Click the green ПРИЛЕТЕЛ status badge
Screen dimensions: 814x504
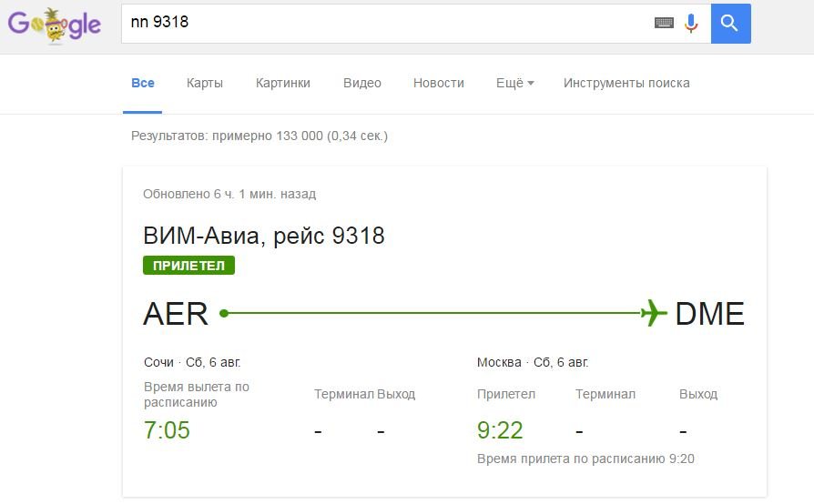[189, 266]
